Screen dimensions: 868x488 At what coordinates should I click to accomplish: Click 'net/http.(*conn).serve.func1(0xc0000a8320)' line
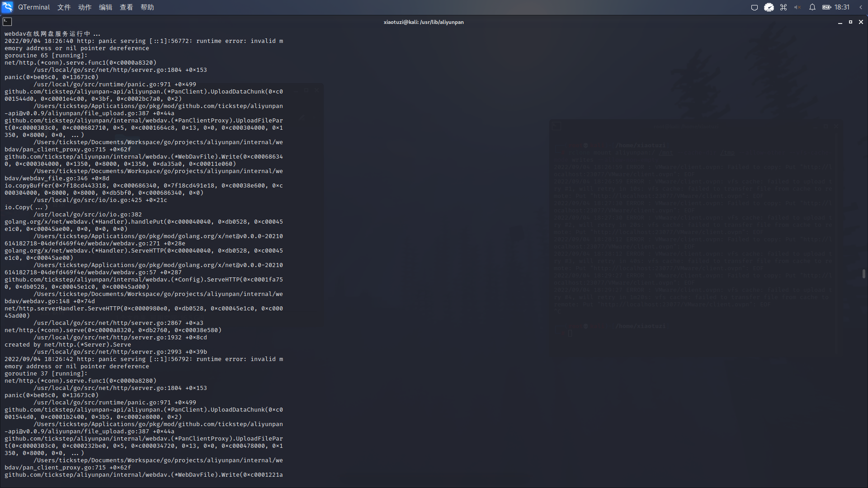point(80,63)
